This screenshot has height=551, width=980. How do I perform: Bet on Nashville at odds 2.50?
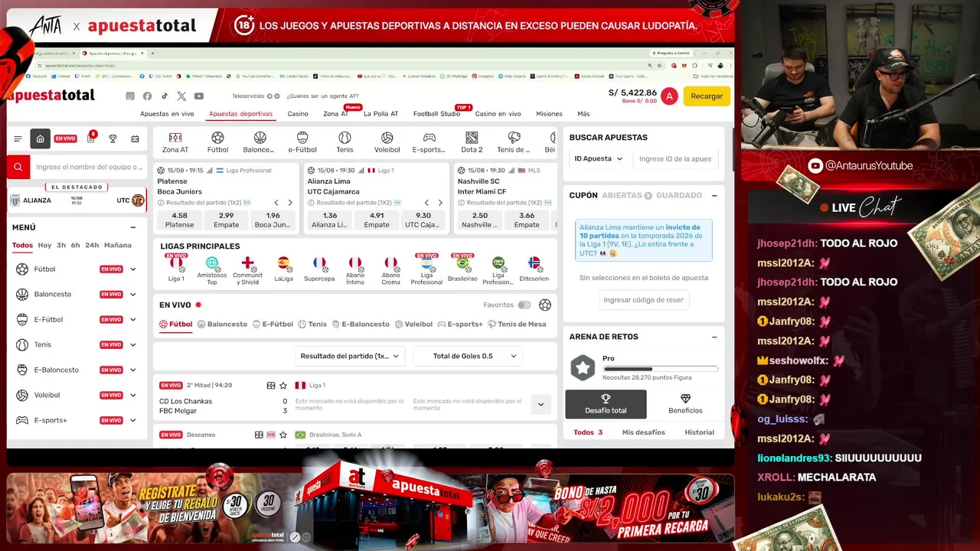480,220
